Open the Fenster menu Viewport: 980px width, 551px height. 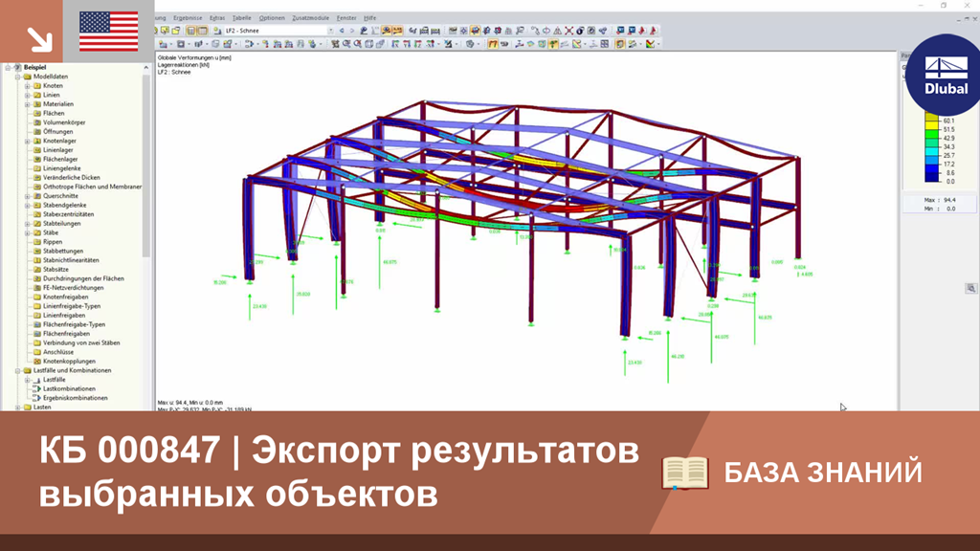pos(346,18)
